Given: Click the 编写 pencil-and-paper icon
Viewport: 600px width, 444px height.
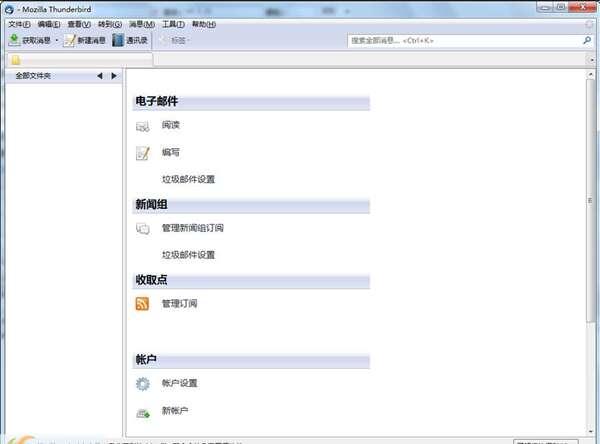Looking at the screenshot, I should 142,153.
